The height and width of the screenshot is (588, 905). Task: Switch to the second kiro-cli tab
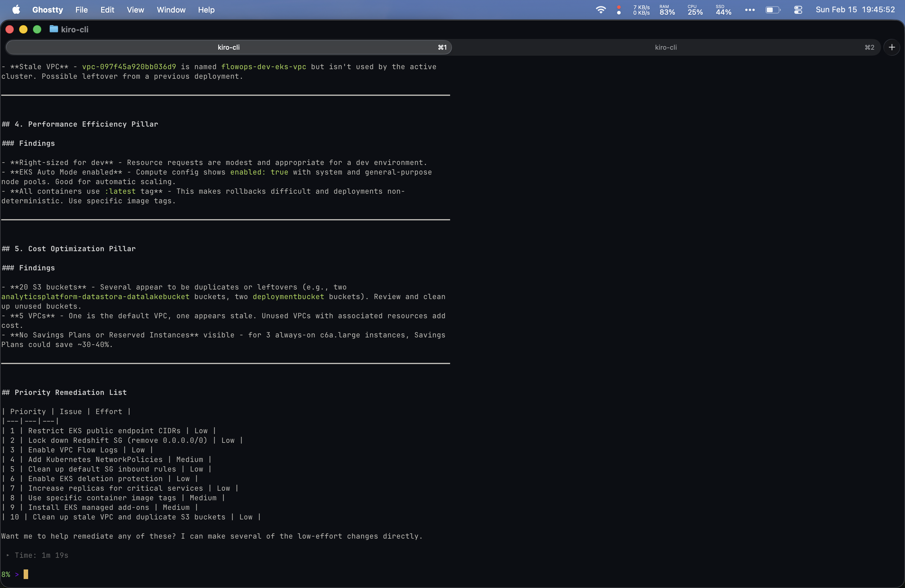click(666, 47)
